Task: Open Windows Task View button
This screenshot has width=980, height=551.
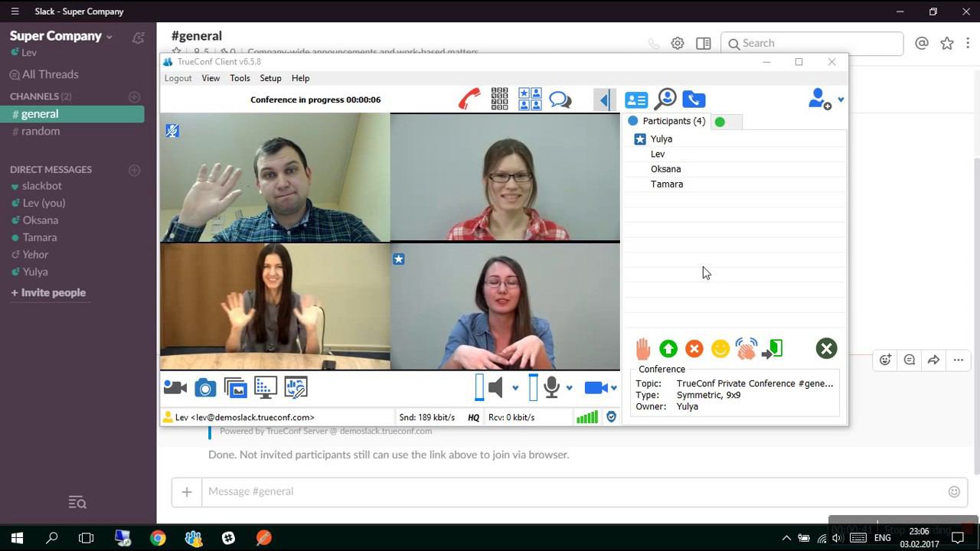Action: click(86, 538)
